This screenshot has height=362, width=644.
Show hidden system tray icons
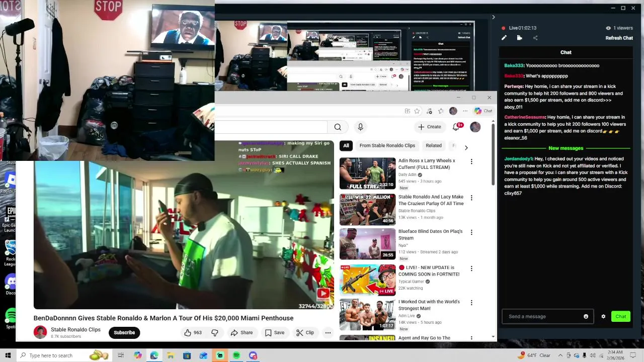coord(560,355)
